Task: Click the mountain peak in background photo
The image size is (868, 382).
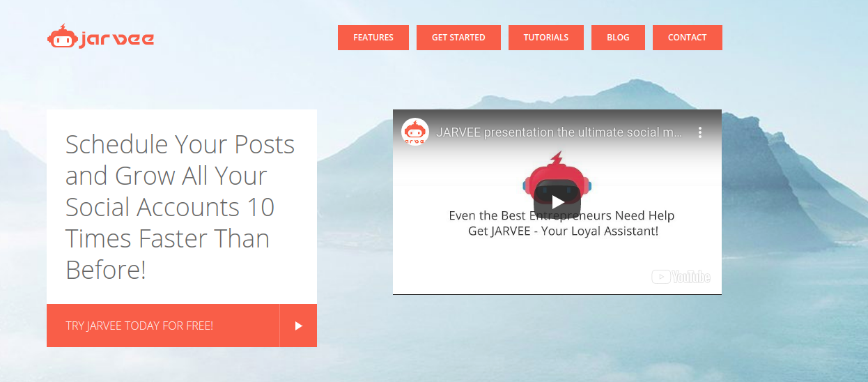Action: coord(613,87)
